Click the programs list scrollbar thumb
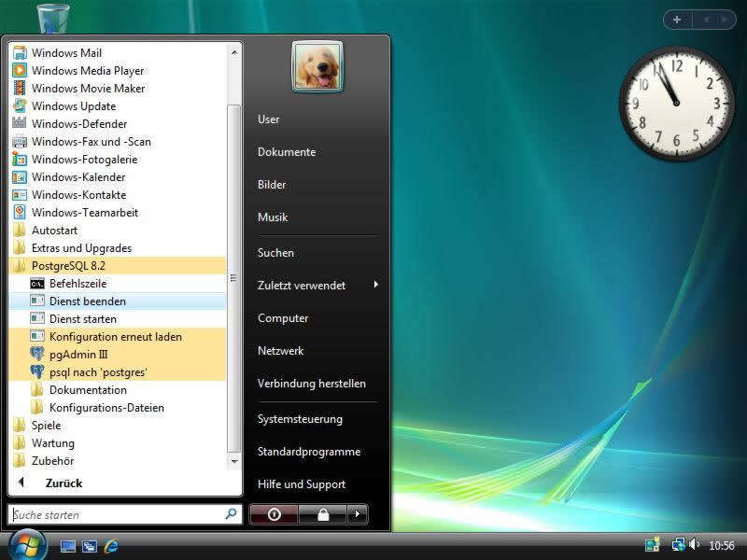The height and width of the screenshot is (560, 747). click(x=234, y=278)
